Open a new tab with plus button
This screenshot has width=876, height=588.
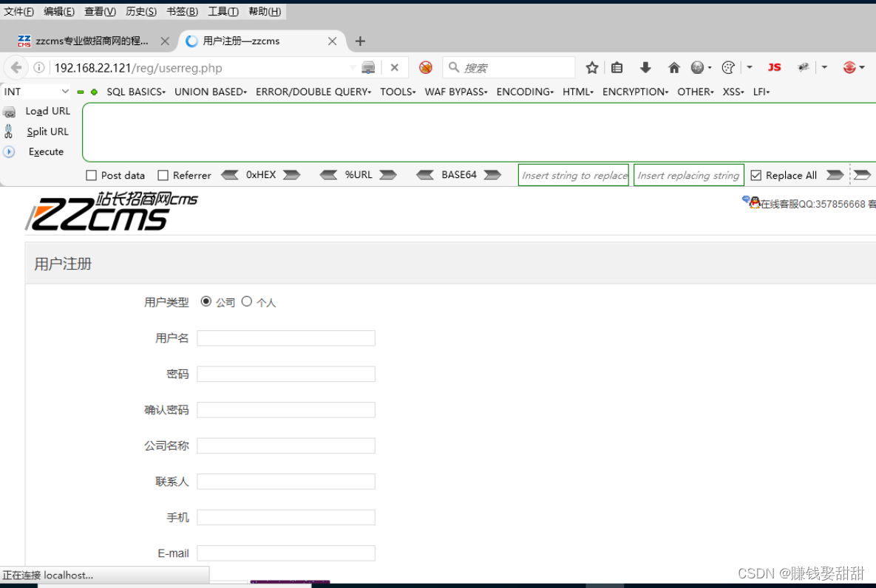tap(360, 41)
